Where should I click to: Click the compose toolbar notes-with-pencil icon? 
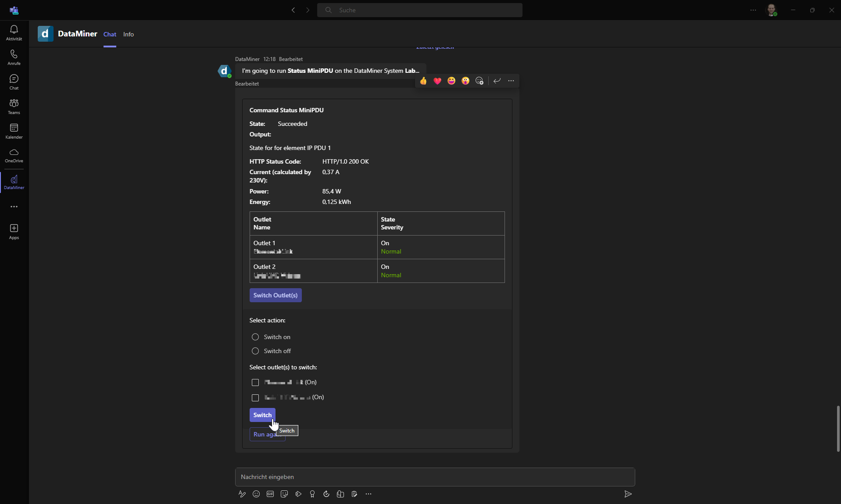[354, 494]
